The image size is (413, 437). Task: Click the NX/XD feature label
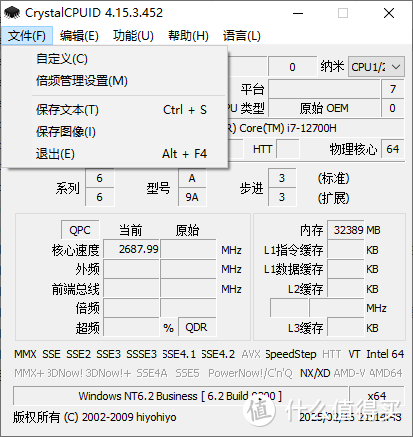coord(315,373)
